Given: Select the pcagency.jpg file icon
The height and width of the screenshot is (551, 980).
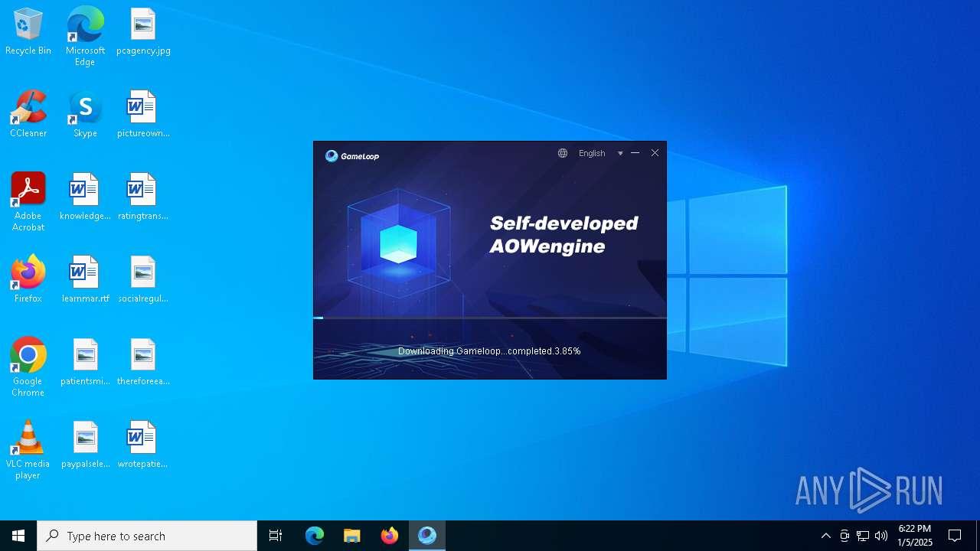Looking at the screenshot, I should pos(143,32).
